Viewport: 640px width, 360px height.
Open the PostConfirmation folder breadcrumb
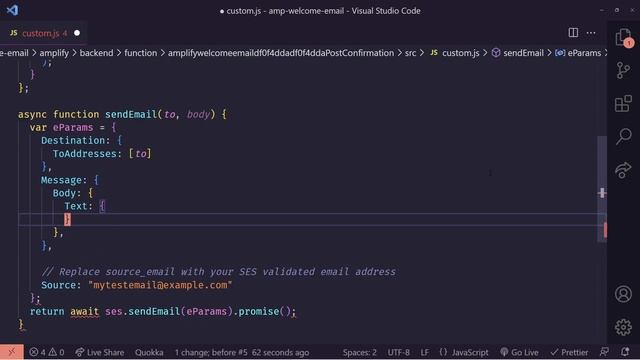point(281,53)
